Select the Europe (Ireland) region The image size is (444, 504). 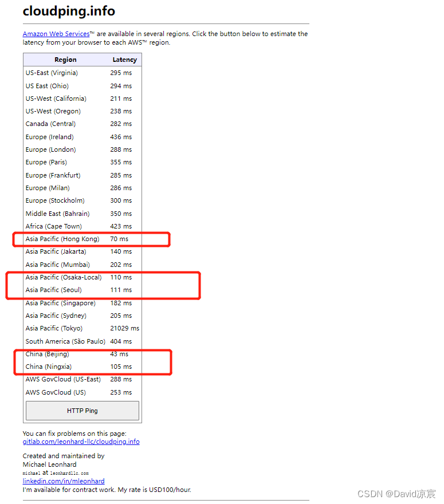coord(49,137)
